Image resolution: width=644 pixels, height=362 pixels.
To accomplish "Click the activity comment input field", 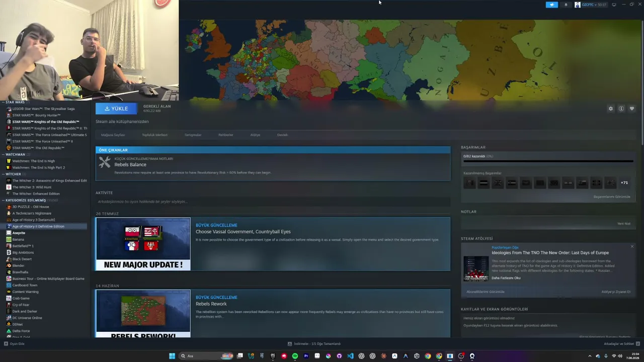I will [x=273, y=202].
